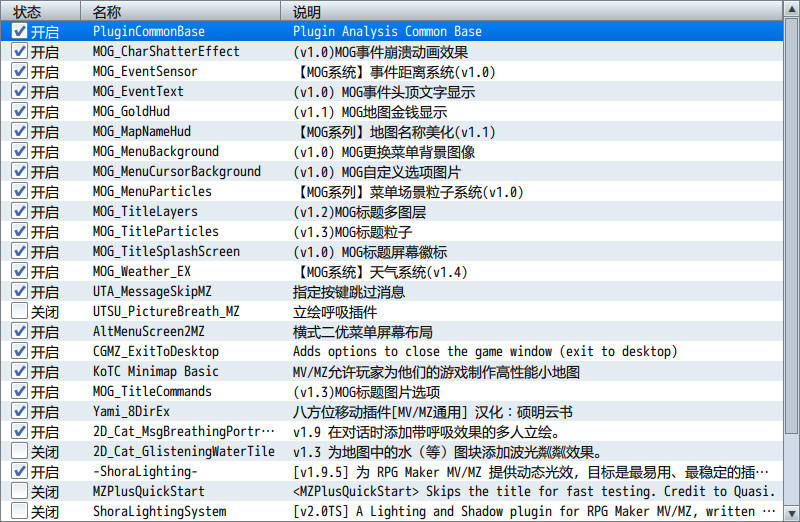Screen dimensions: 800x522
Task: Toggle KoTC Minimap Basic checkbox
Action: (19, 371)
